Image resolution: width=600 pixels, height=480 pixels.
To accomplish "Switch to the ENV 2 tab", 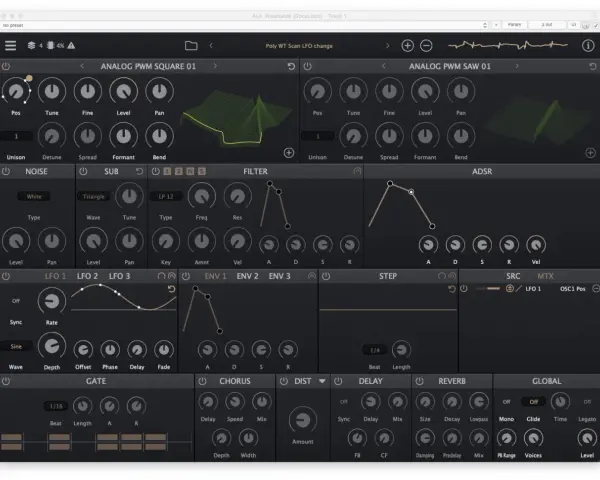I will 247,276.
